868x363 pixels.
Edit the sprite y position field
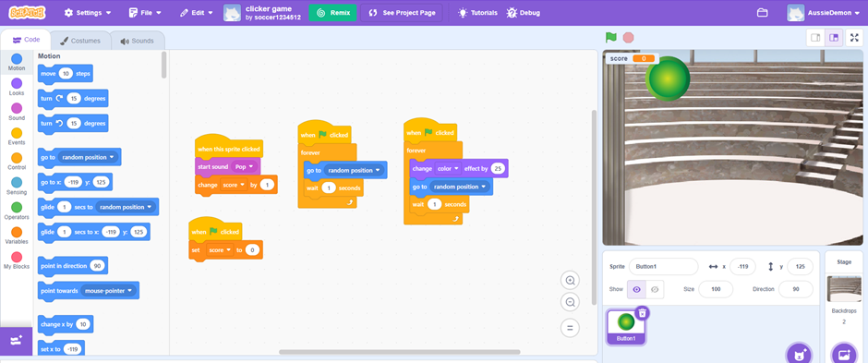(800, 267)
